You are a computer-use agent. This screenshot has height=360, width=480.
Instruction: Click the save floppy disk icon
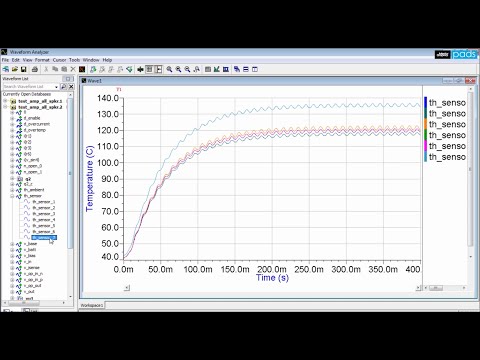click(24, 69)
